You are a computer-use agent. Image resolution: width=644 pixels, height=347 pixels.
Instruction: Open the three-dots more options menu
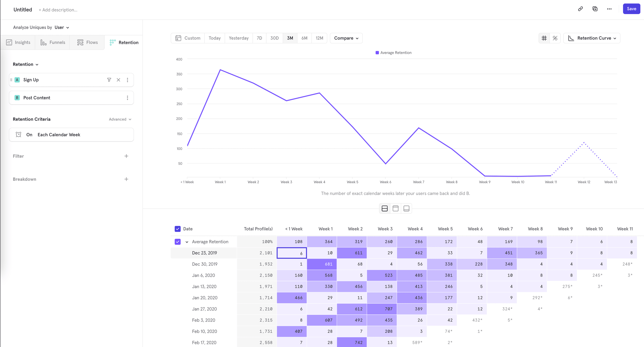[x=609, y=9]
